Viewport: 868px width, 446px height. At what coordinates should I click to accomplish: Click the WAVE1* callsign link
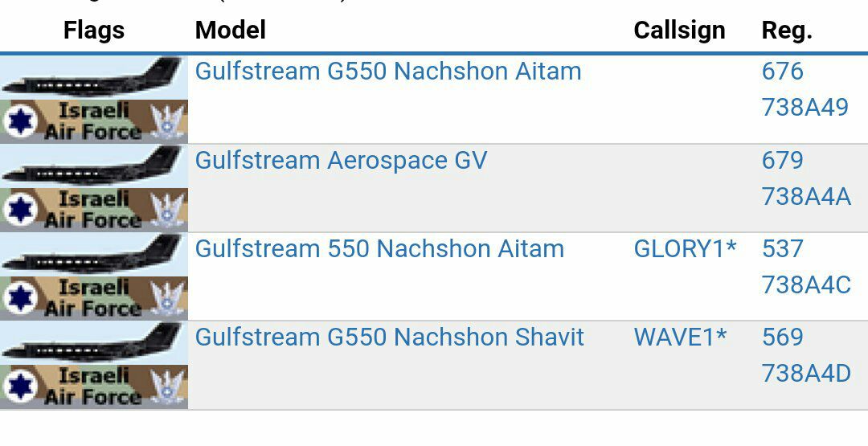[x=681, y=337]
